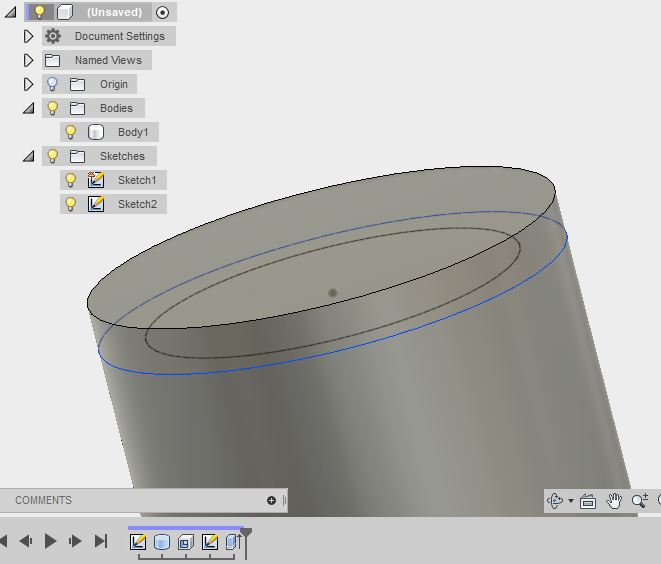Image resolution: width=661 pixels, height=564 pixels.
Task: Click the Look At icon
Action: [588, 501]
